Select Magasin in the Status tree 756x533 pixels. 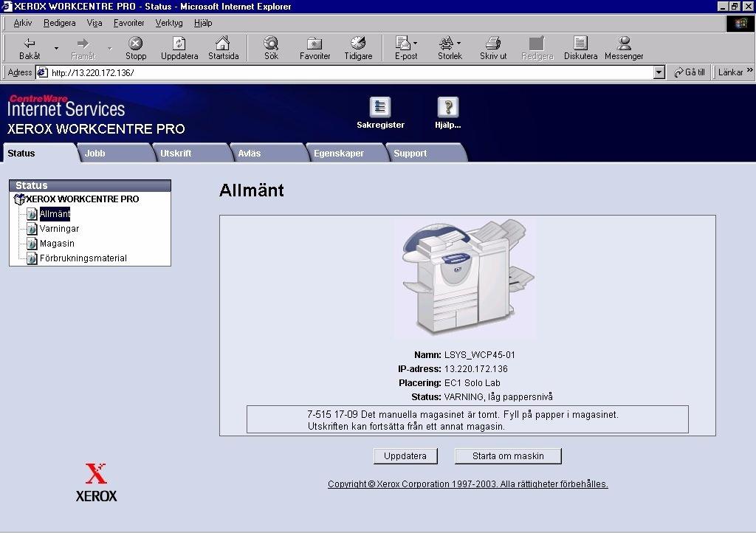click(57, 244)
